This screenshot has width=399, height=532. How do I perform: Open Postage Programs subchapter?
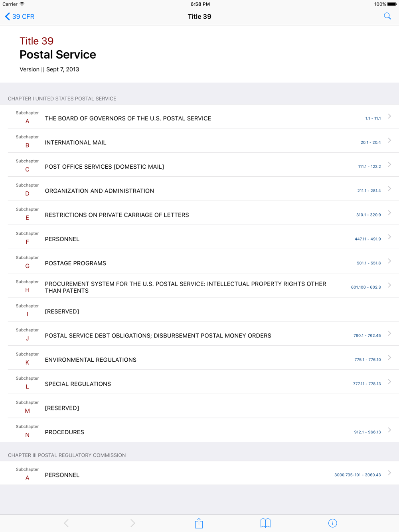coord(199,261)
